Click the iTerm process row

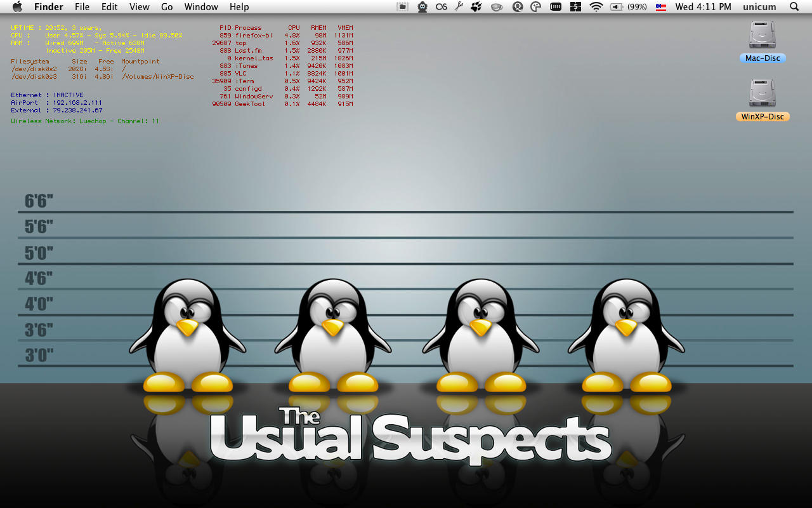283,81
